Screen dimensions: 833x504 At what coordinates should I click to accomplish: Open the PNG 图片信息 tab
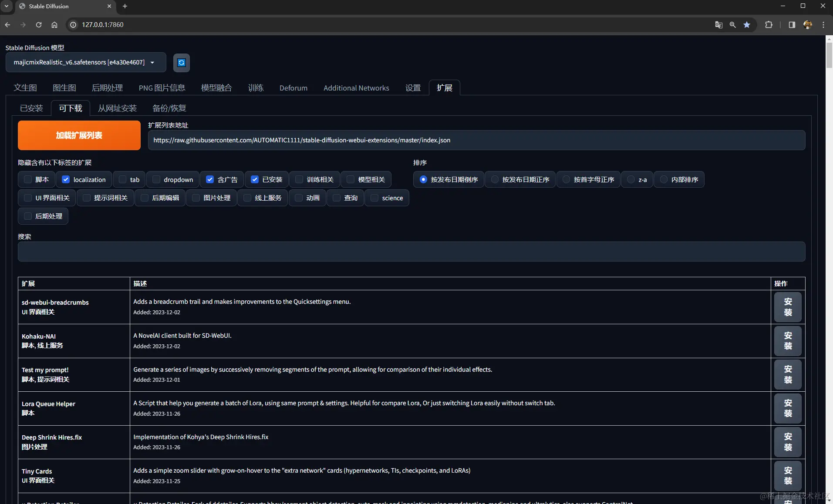tap(162, 88)
